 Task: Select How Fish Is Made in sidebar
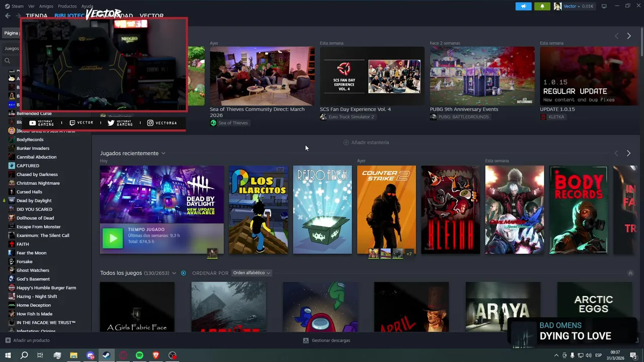[x=34, y=314]
